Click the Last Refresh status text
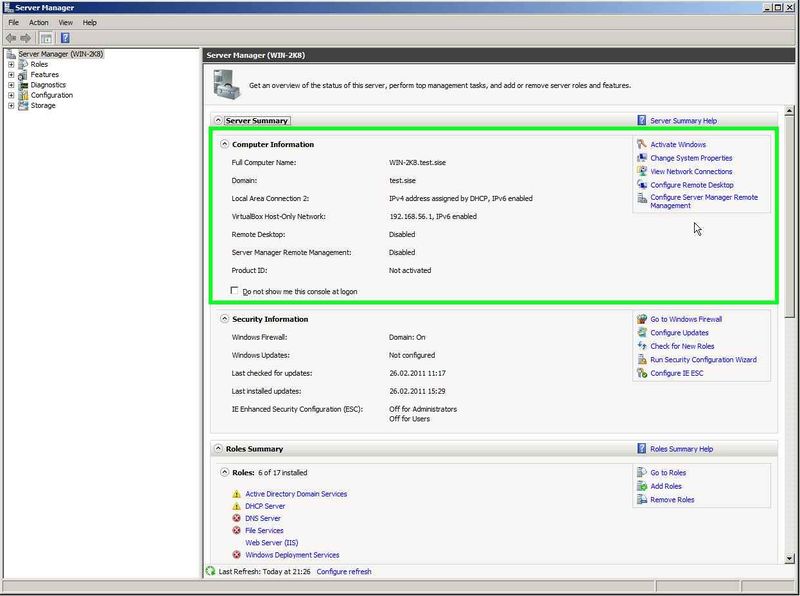 264,572
